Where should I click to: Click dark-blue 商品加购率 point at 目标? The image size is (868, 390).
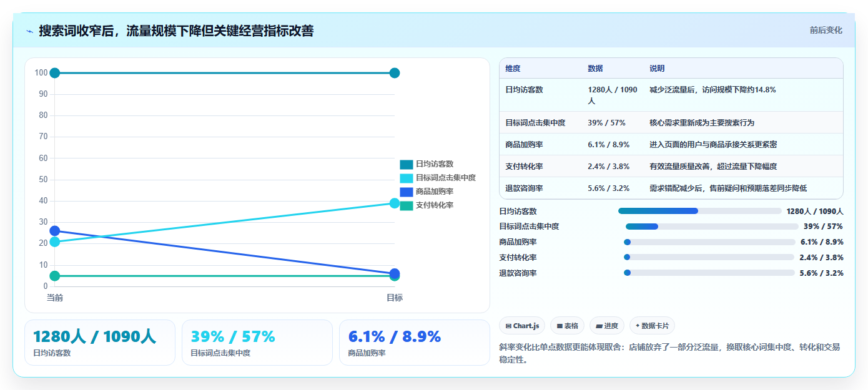click(x=395, y=273)
